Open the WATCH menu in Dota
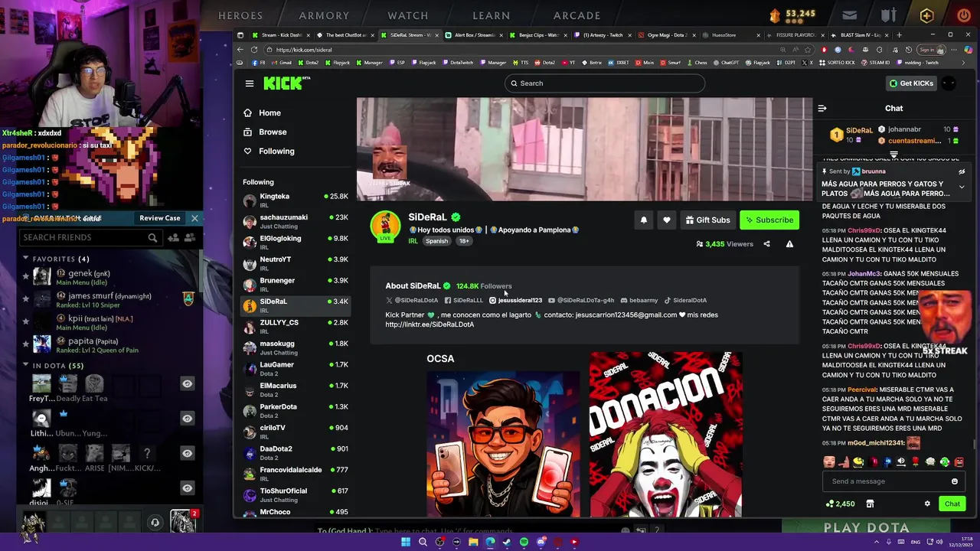This screenshot has width=980, height=551. coord(408,15)
